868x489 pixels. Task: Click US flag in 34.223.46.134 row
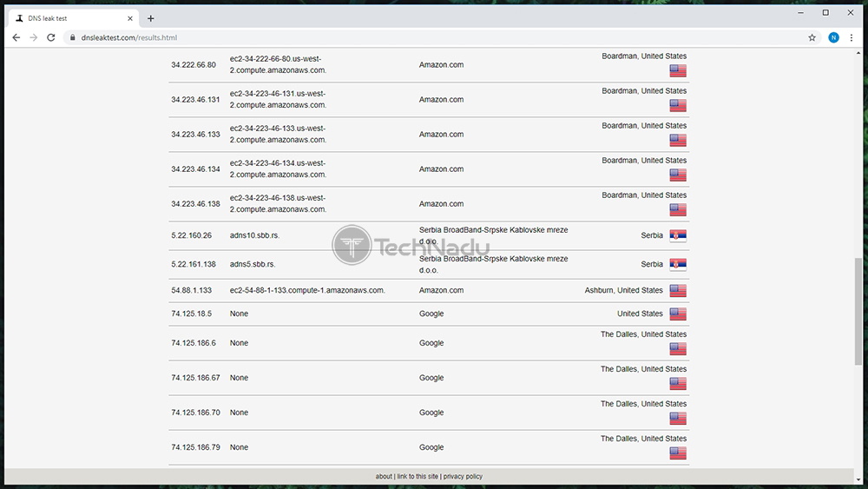(678, 175)
